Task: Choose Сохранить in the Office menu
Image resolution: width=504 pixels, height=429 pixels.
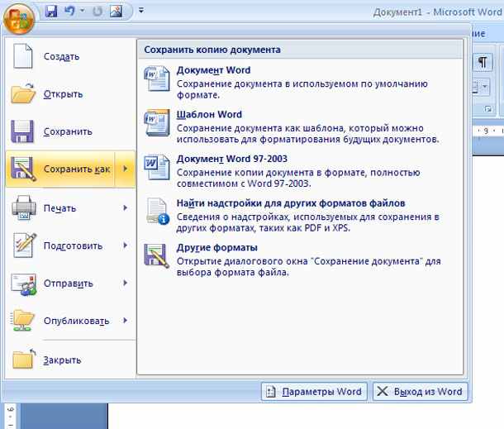Action: pyautogui.click(x=71, y=131)
